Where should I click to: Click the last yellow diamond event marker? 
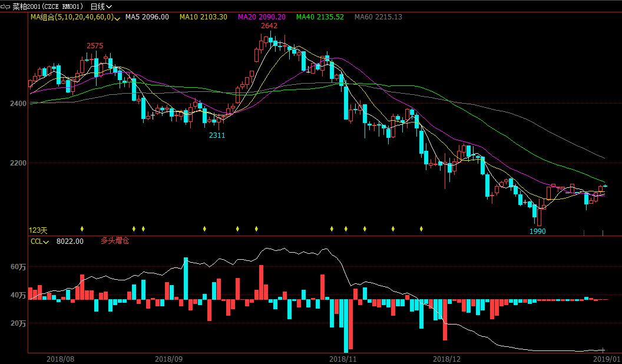[x=421, y=229]
